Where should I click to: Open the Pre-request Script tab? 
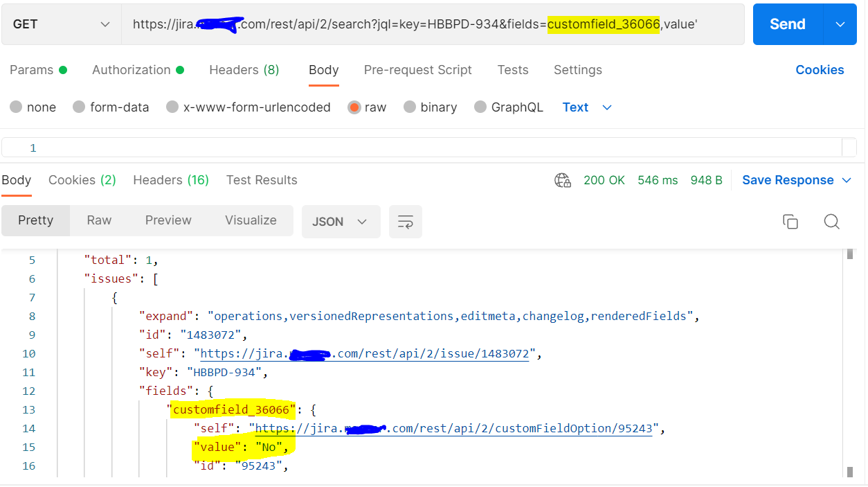417,69
